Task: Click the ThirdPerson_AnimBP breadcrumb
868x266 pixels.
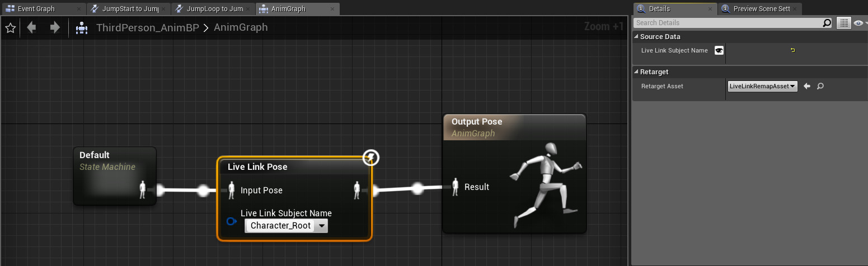Action: (147, 27)
